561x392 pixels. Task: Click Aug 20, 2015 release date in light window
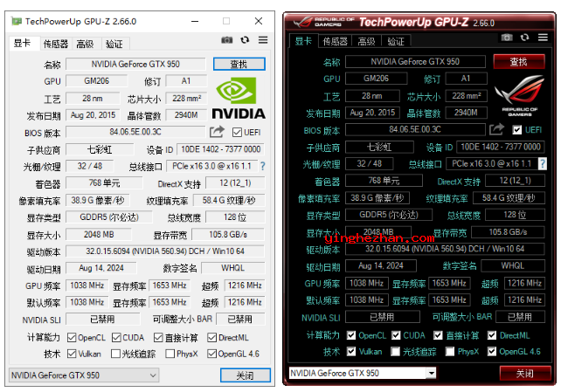tap(93, 115)
